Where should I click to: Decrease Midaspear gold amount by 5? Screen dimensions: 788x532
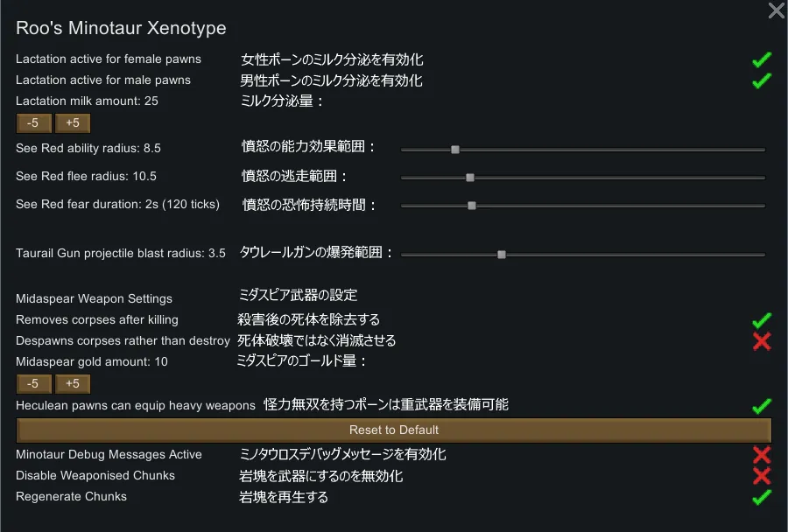[33, 383]
